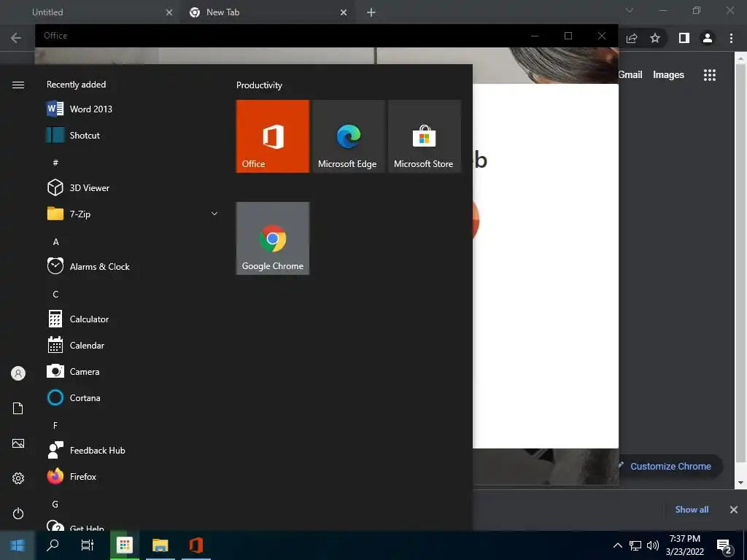The image size is (747, 560).
Task: Open Documents from the Start sidebar
Action: 18,408
